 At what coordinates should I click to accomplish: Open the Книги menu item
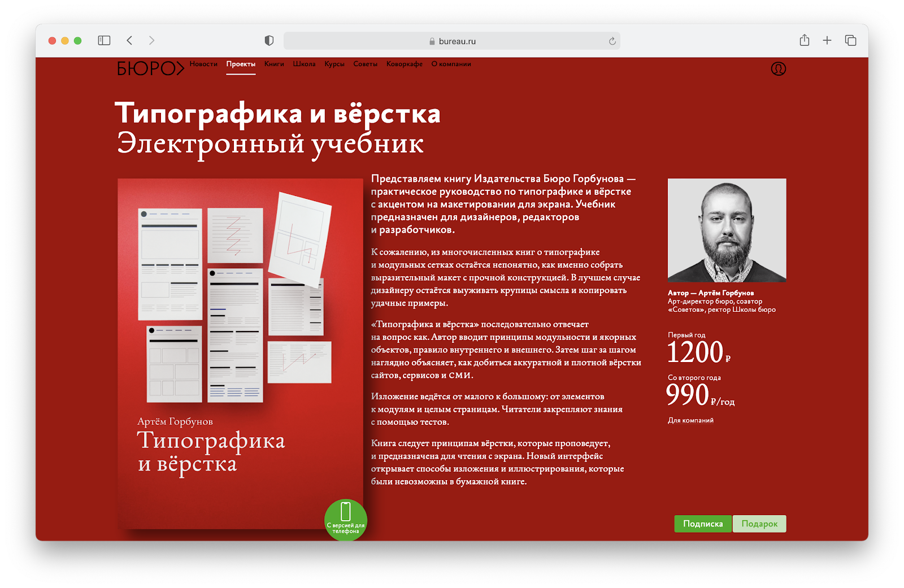pyautogui.click(x=274, y=64)
